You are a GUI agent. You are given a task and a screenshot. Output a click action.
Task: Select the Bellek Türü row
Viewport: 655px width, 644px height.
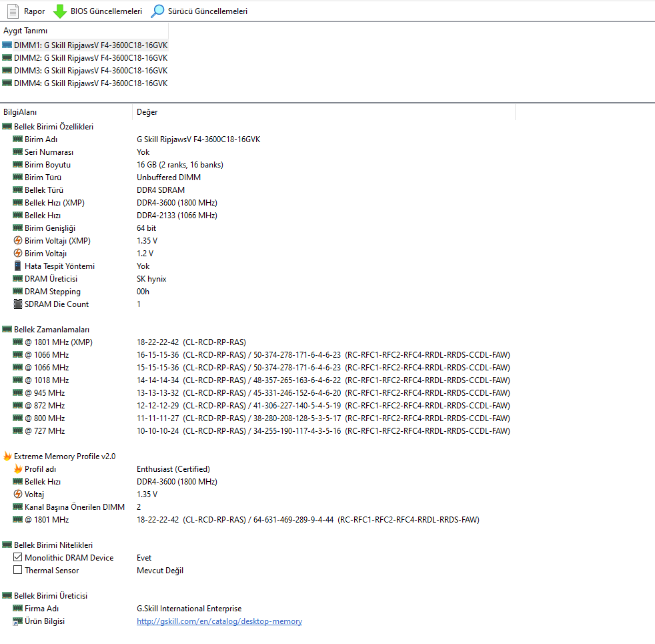pyautogui.click(x=258, y=190)
